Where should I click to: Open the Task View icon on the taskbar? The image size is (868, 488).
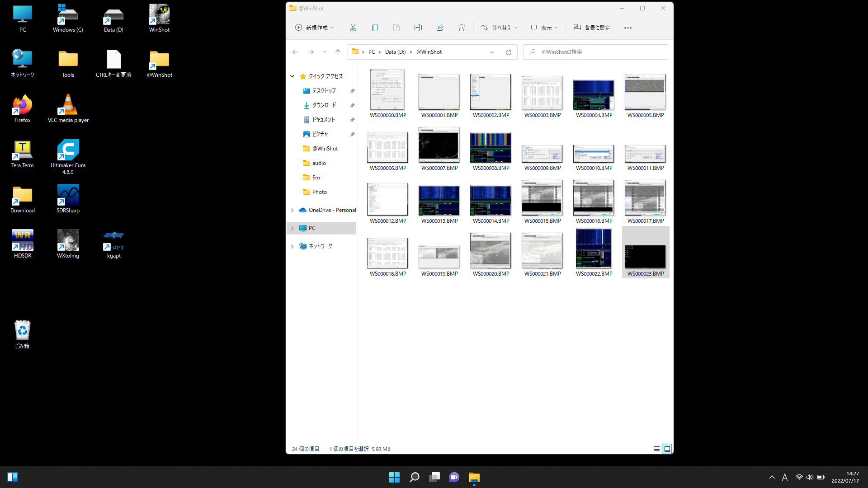point(434,477)
